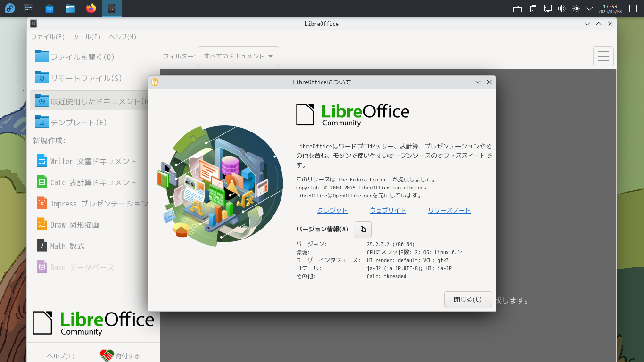The image size is (644, 362).
Task: Click the task switcher icon in the top panel
Action: coord(29,8)
